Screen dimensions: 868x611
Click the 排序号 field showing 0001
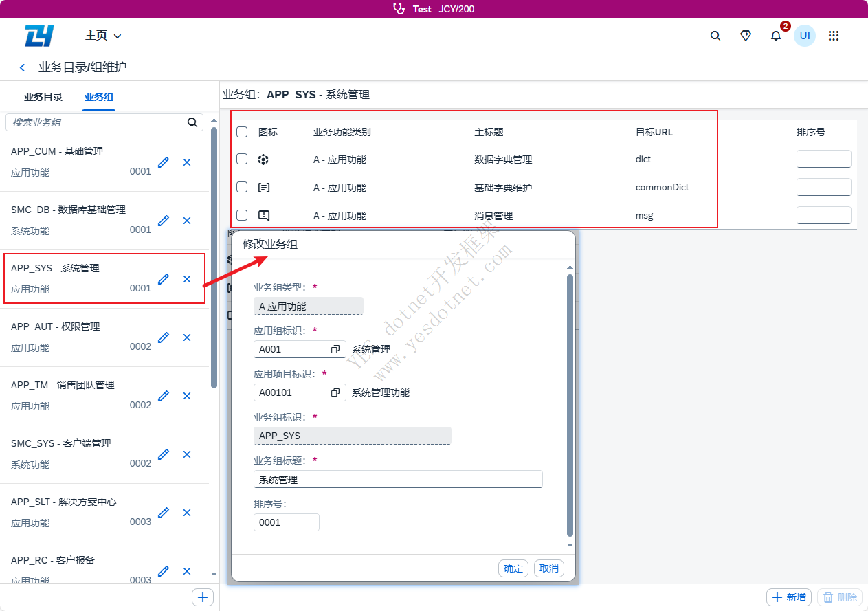click(x=287, y=522)
